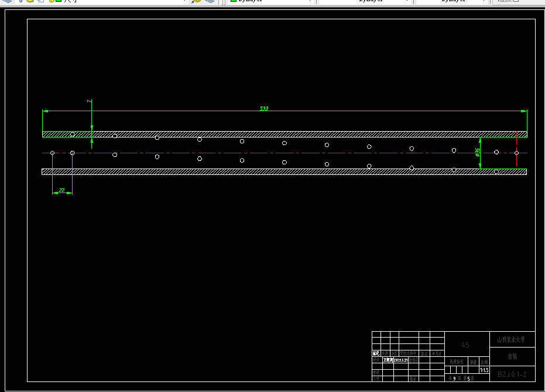Click the 比例 label in title block
The width and height of the screenshot is (545, 392).
484,362
